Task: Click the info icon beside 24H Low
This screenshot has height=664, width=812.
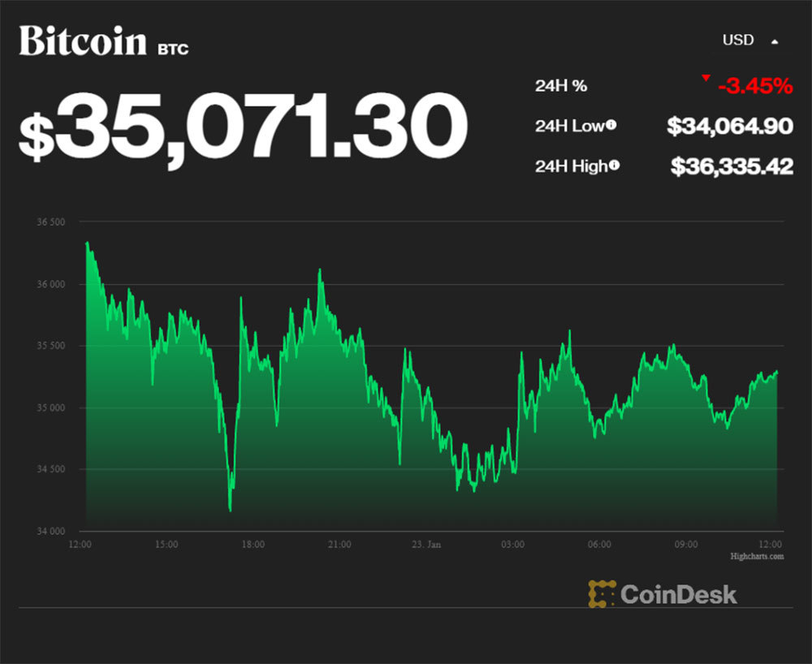Action: coord(611,126)
